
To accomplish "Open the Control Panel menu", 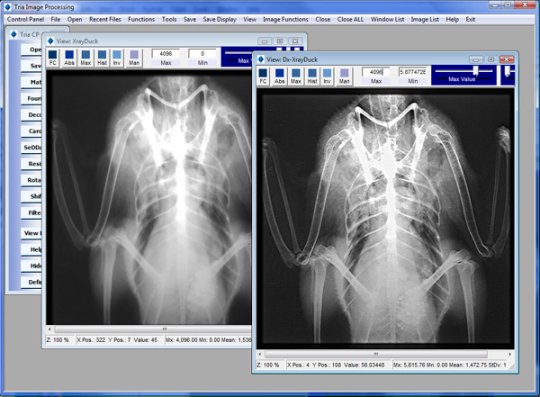I will tap(25, 19).
